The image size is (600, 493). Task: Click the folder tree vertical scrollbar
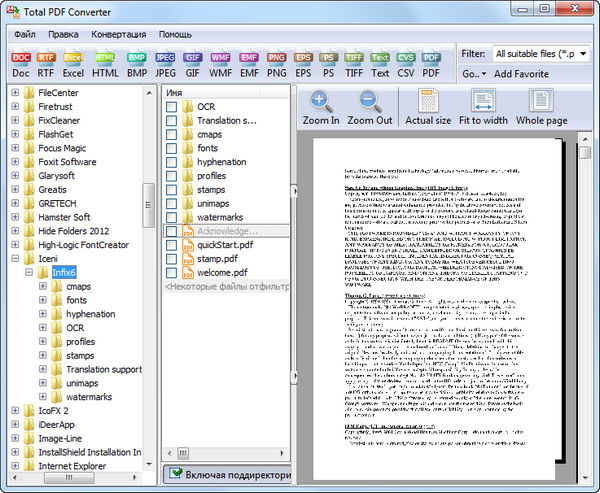[148, 200]
